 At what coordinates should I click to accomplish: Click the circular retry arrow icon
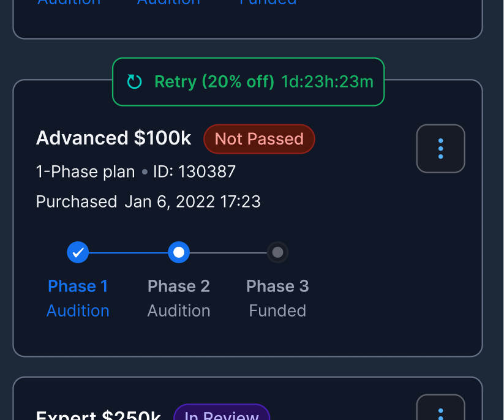134,82
